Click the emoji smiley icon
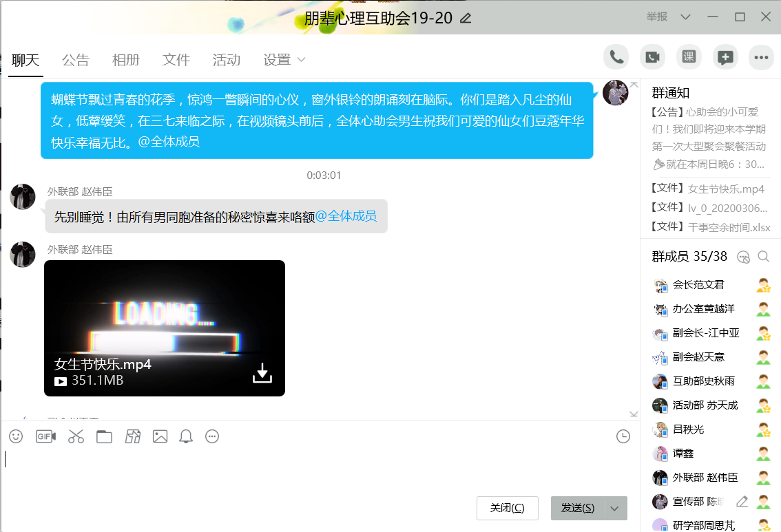The height and width of the screenshot is (532, 781). click(x=16, y=436)
